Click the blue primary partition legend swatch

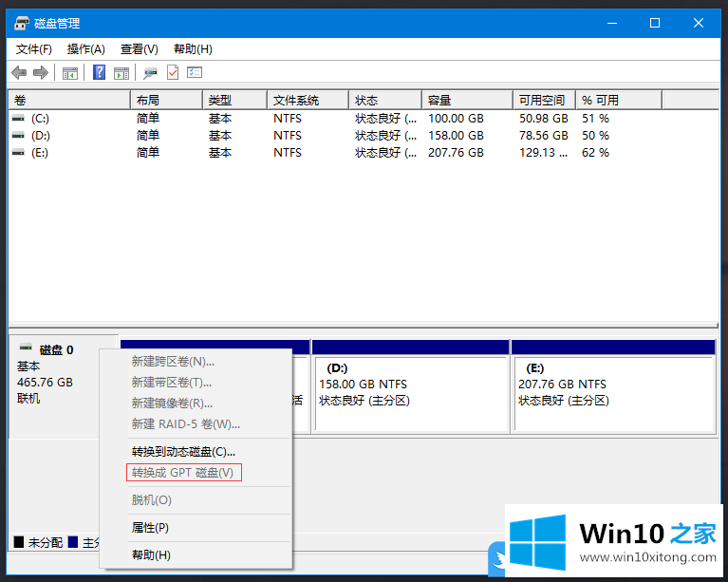tap(73, 542)
